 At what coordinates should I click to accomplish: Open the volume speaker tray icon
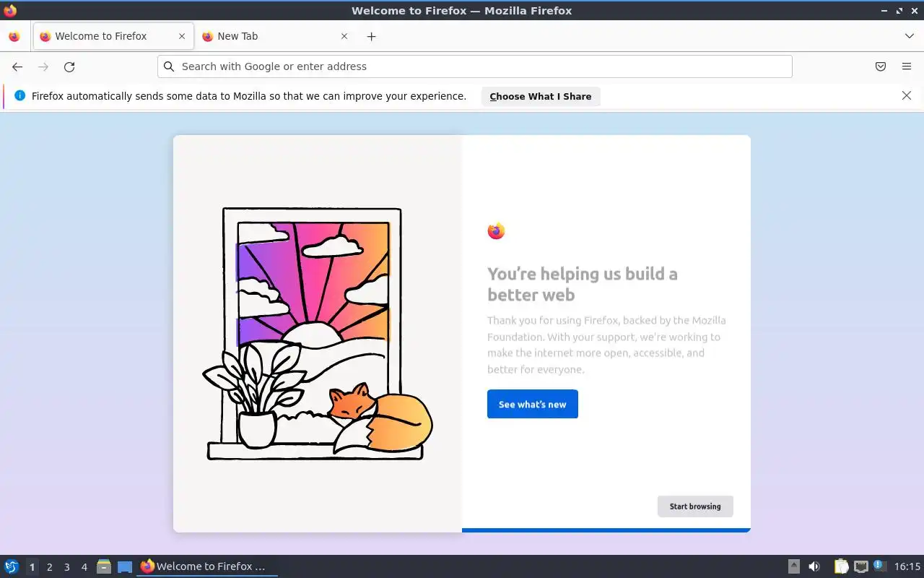(x=814, y=566)
